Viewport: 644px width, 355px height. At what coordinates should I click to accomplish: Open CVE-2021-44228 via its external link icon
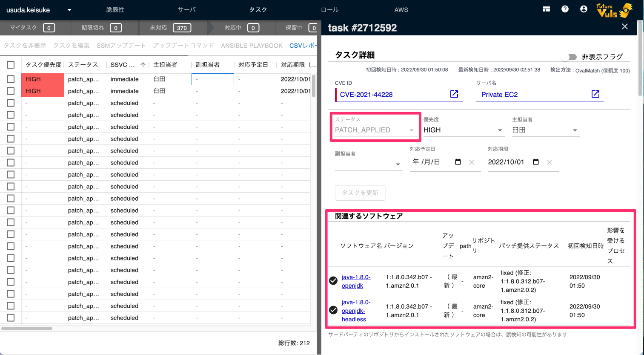pos(454,94)
